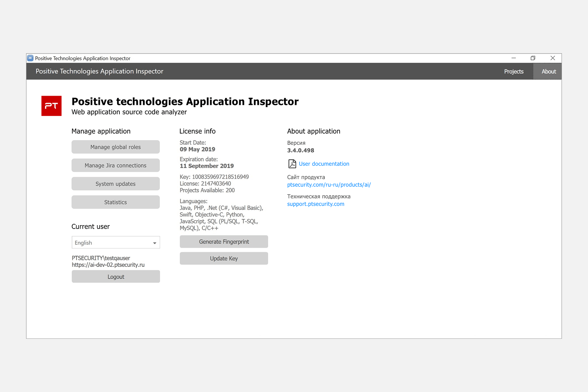View the Statistics page
The width and height of the screenshot is (588, 392).
tap(116, 202)
